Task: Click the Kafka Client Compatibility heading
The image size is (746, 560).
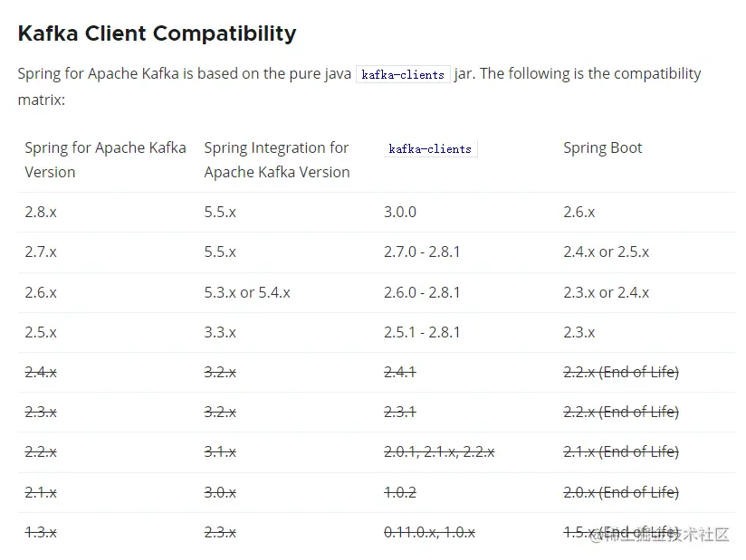Action: tap(157, 33)
